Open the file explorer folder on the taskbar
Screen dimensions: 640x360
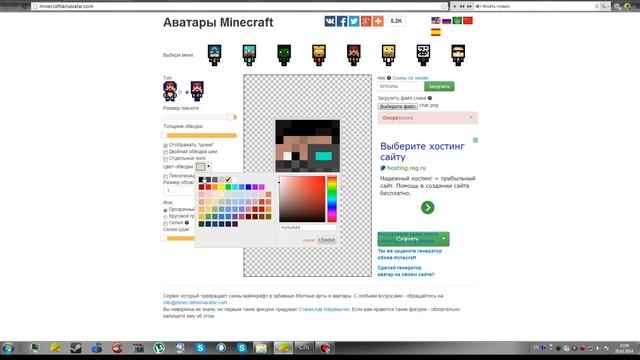[x=261, y=348]
